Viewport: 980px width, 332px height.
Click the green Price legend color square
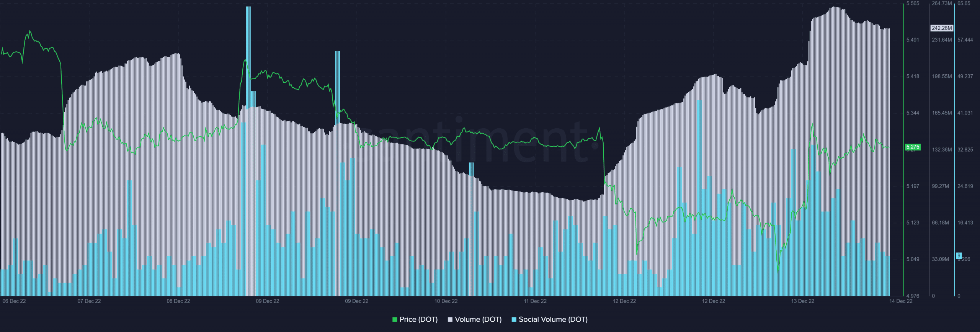point(395,319)
